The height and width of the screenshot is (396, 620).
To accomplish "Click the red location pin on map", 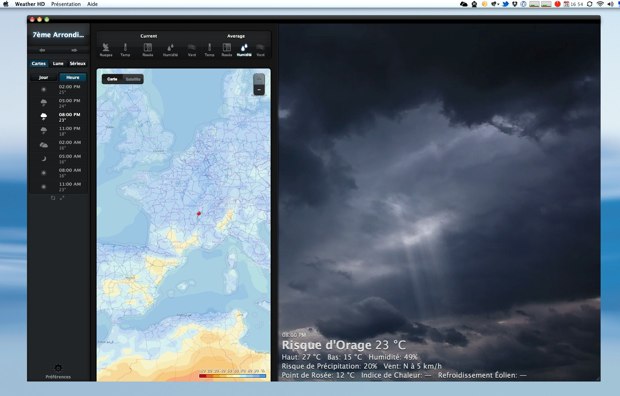I will pos(199,214).
